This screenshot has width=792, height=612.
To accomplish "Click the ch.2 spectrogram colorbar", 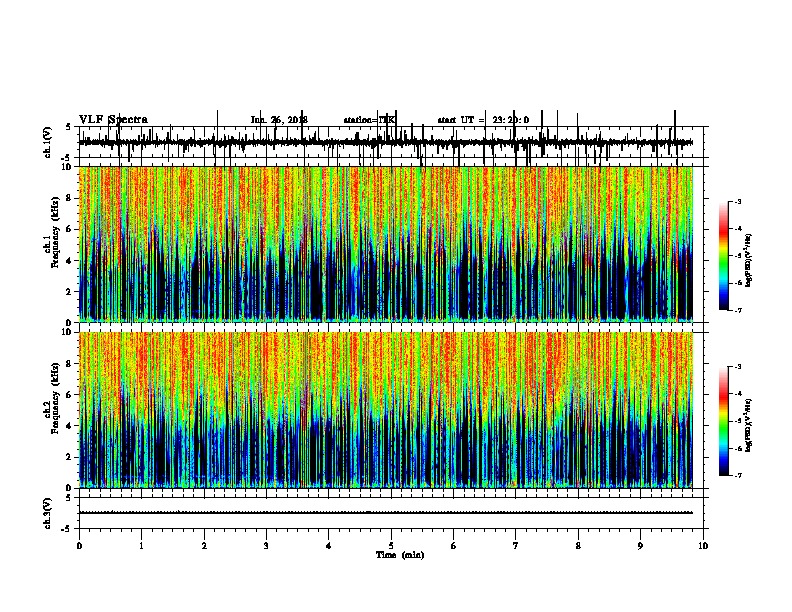I will point(723,421).
